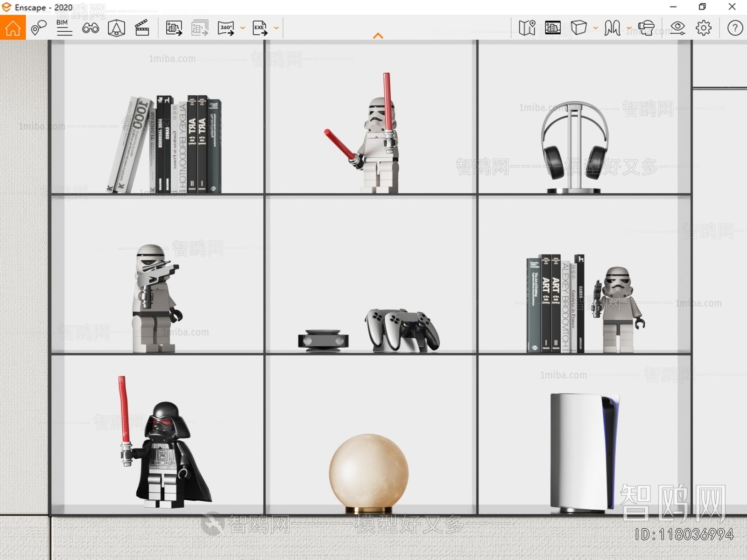Expand the dropdown beside EXE export

coord(276,28)
